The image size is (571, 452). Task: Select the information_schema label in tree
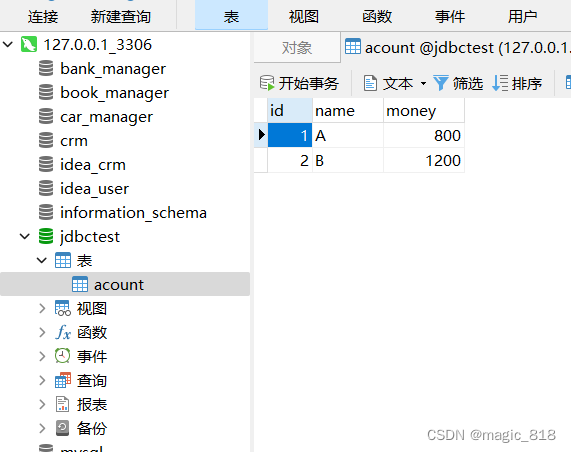(133, 213)
